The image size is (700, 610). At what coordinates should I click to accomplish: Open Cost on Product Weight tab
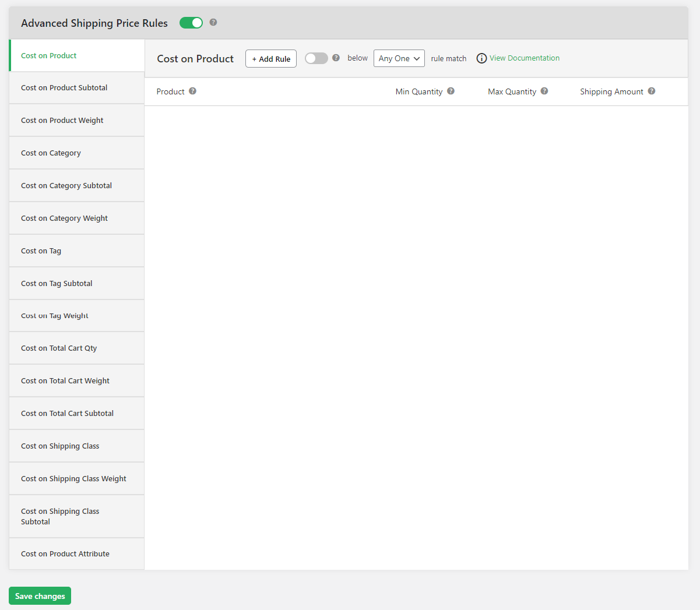(x=77, y=121)
